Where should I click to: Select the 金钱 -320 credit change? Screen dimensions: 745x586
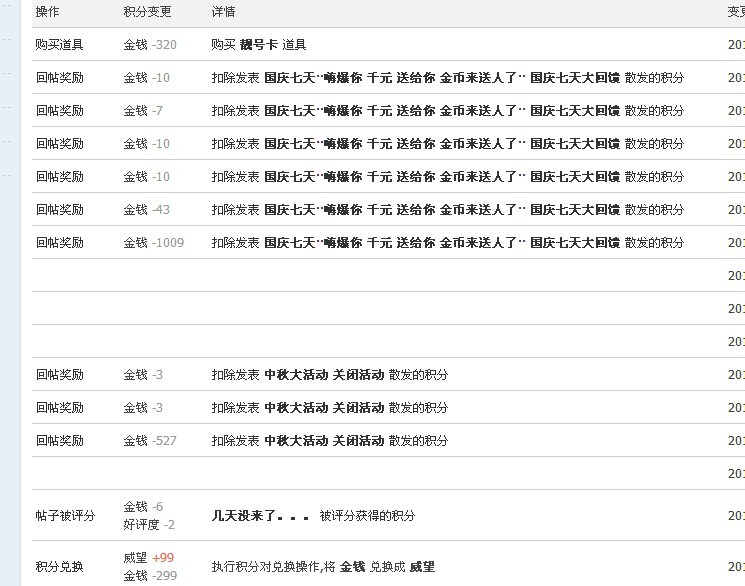150,45
